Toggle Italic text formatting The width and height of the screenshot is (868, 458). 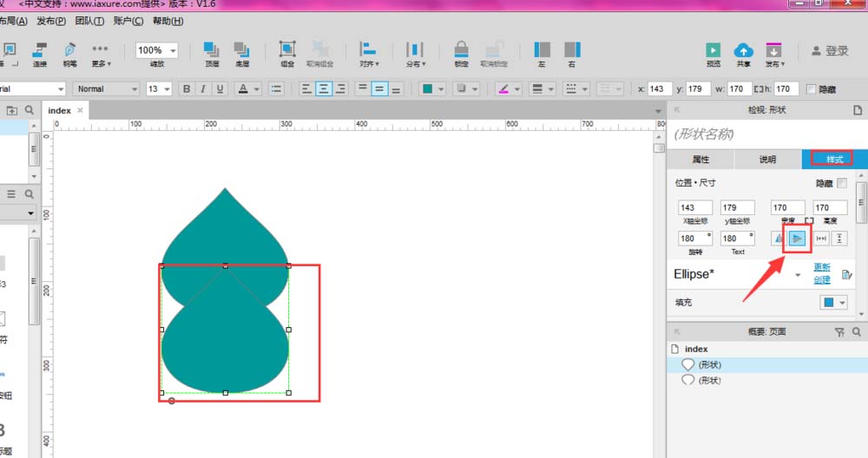click(203, 88)
